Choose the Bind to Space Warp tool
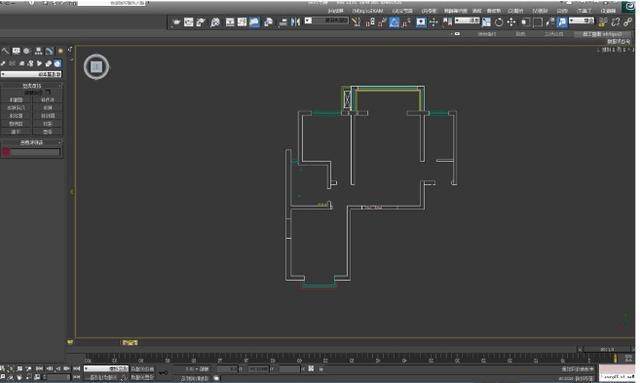 point(603,22)
